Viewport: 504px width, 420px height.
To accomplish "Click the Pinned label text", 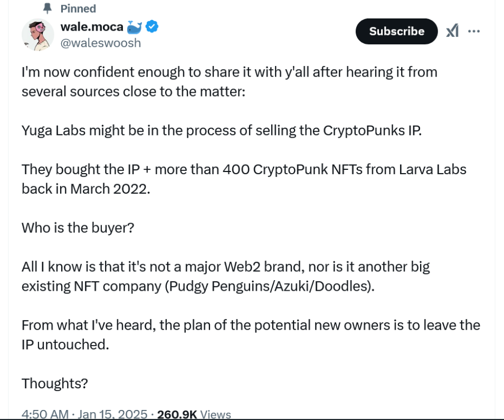I will pyautogui.click(x=78, y=8).
